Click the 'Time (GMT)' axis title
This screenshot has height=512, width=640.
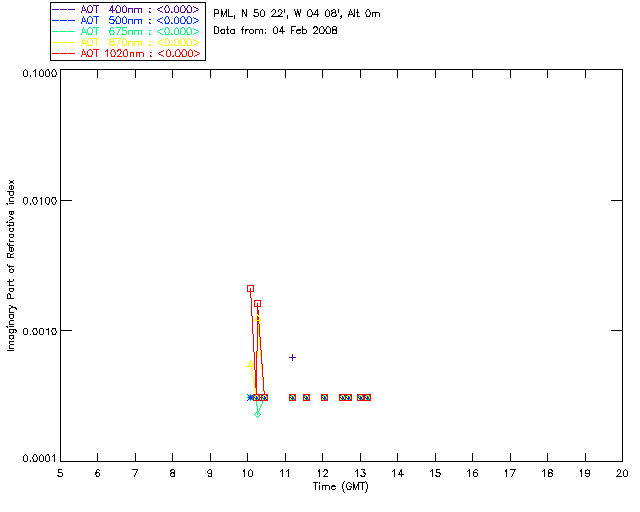pyautogui.click(x=340, y=486)
